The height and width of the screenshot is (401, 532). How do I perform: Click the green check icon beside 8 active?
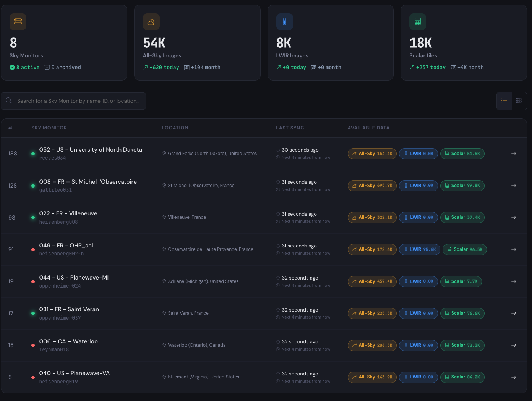[x=12, y=67]
